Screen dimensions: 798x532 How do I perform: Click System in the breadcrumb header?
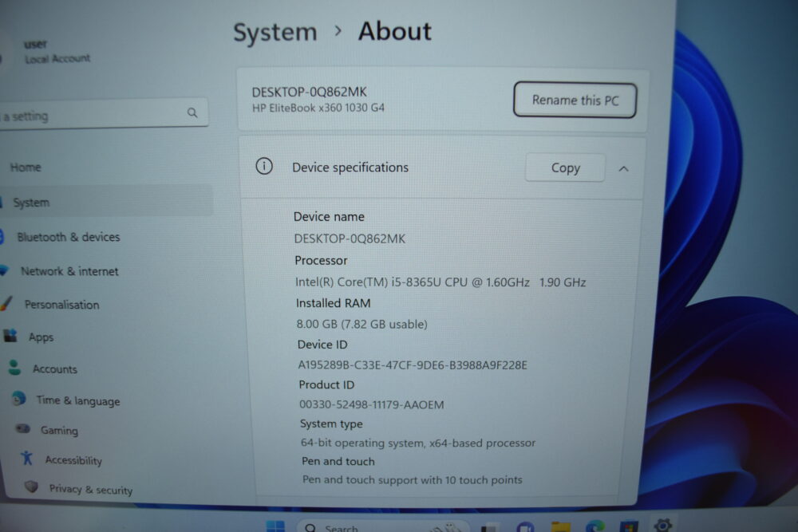275,32
